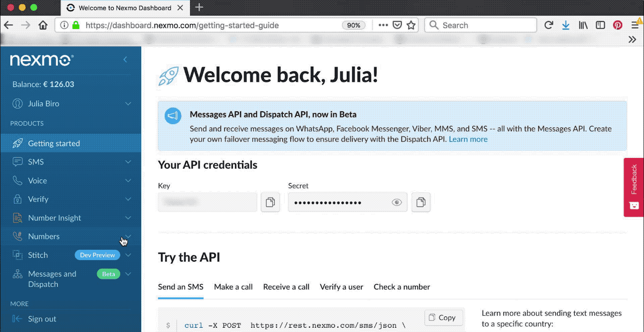
Task: Expand the SMS section chevron
Action: tap(128, 162)
